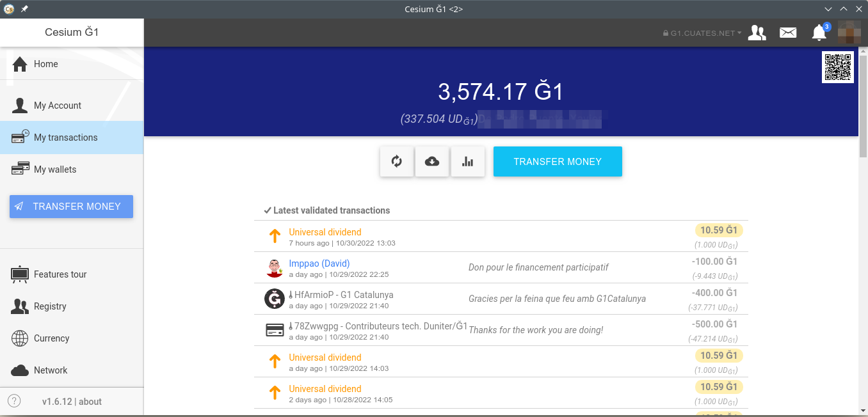Open the about link beside the version
868x417 pixels.
click(90, 402)
